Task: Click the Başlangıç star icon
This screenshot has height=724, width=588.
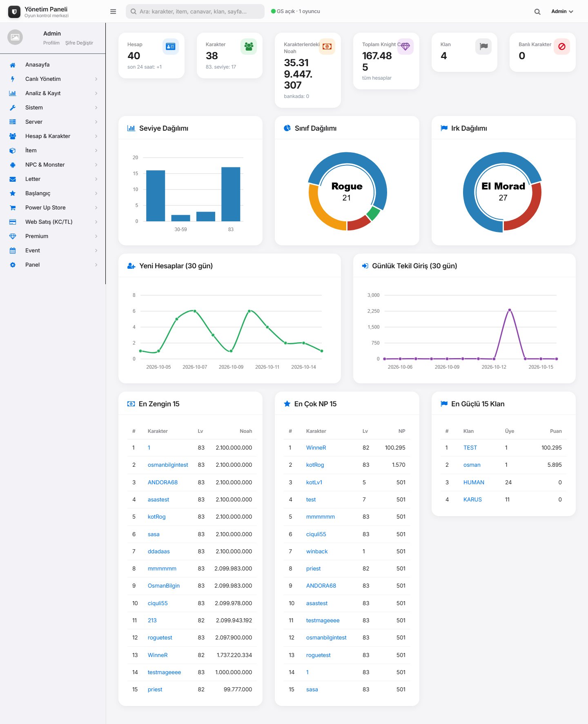Action: pyautogui.click(x=13, y=194)
